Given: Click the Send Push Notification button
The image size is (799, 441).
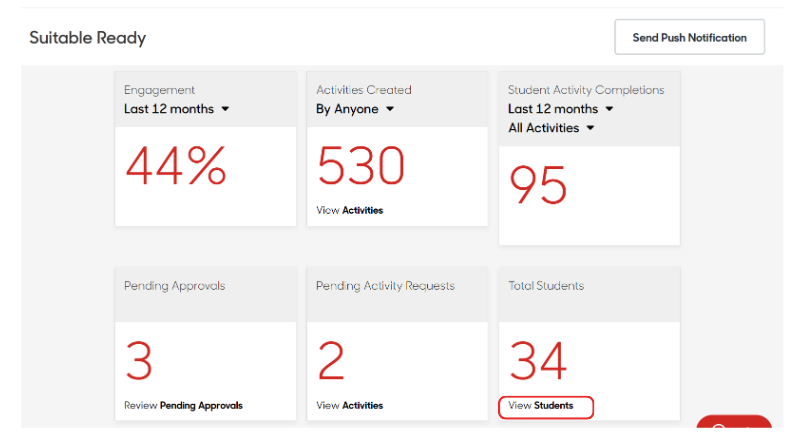Looking at the screenshot, I should [689, 38].
